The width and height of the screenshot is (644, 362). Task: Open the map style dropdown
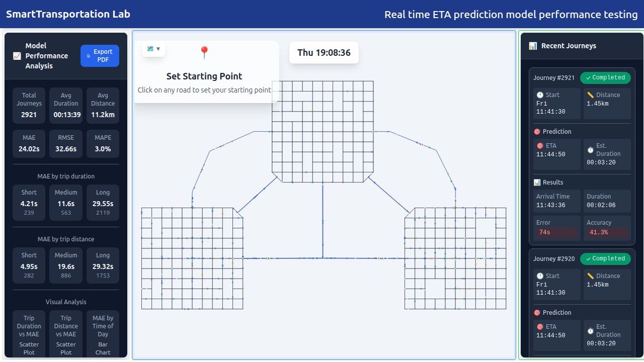click(153, 49)
